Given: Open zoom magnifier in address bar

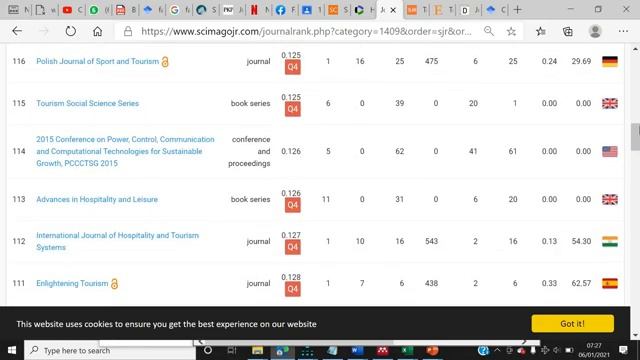Looking at the screenshot, I should pyautogui.click(x=489, y=31).
